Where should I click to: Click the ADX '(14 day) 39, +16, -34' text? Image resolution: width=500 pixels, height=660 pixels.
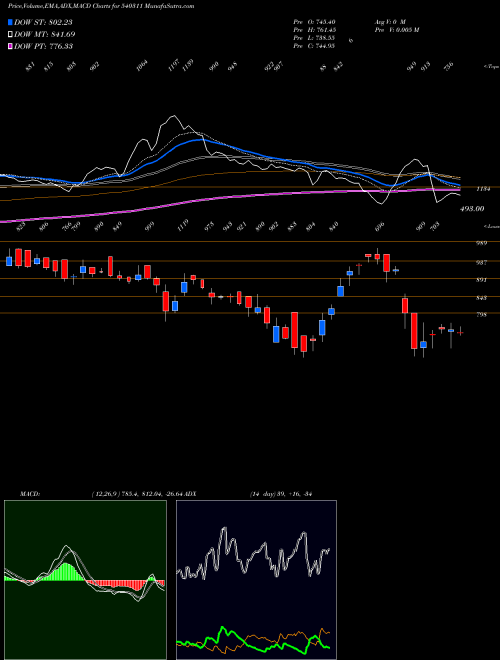281,494
